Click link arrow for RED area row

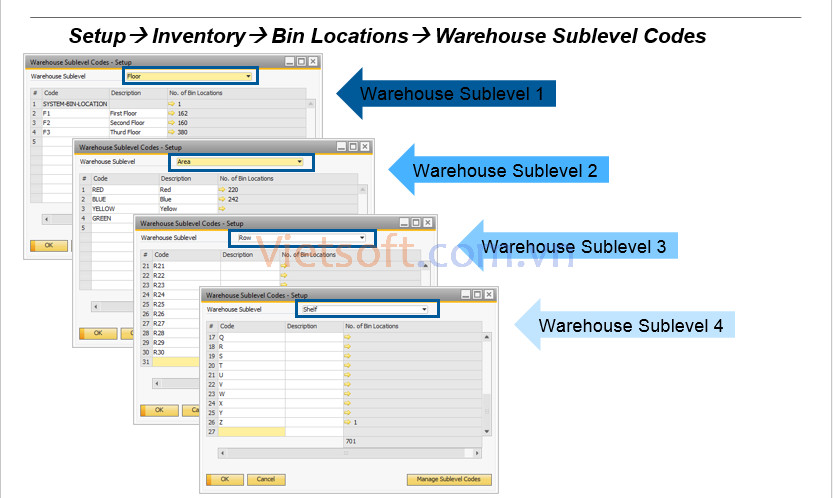(x=222, y=189)
